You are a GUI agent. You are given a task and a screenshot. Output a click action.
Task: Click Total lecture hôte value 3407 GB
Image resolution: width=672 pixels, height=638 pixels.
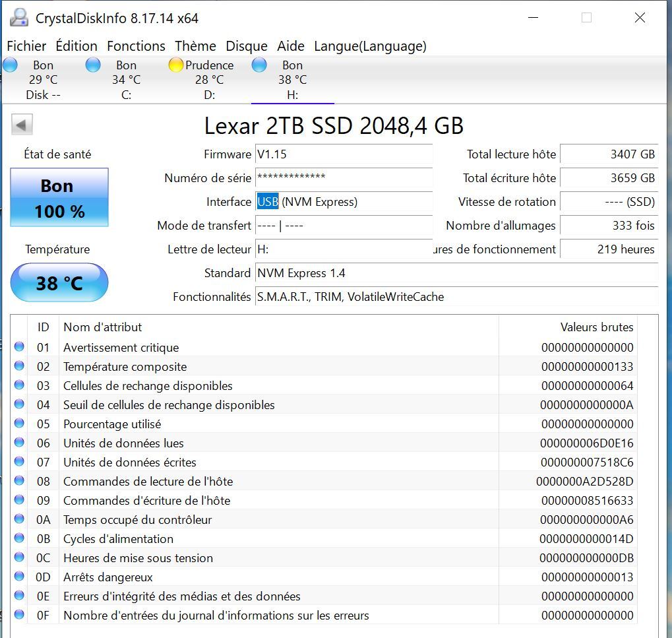(609, 154)
